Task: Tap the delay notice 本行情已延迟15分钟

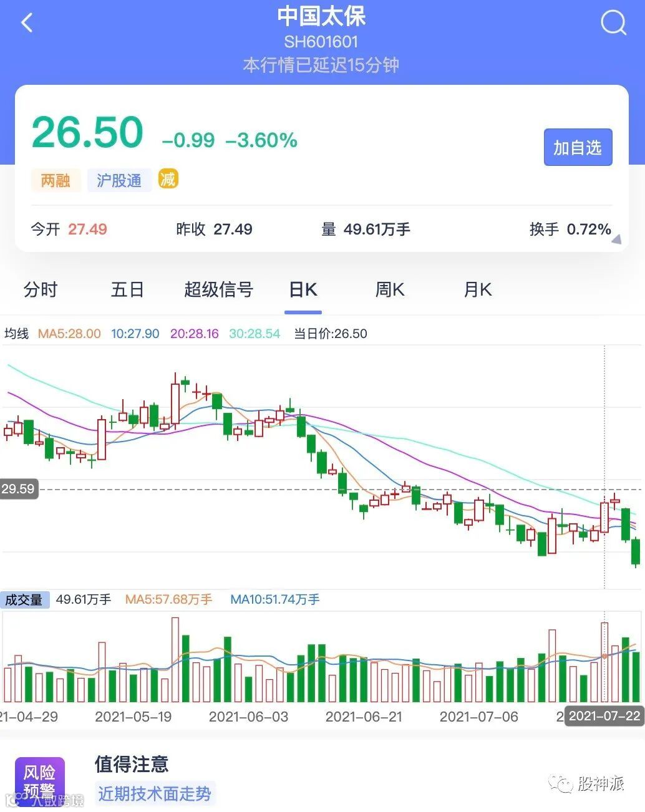Action: (x=321, y=65)
